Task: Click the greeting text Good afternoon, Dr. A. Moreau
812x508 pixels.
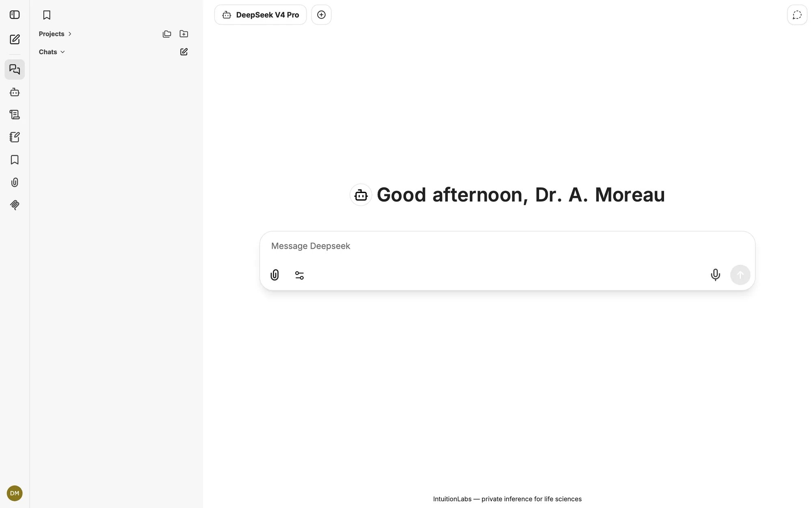Action: [521, 195]
